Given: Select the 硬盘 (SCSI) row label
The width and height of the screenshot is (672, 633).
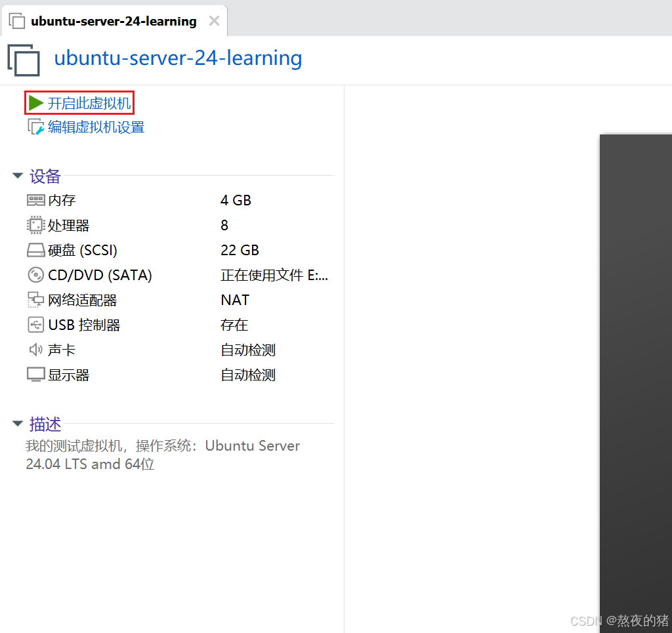Looking at the screenshot, I should pyautogui.click(x=82, y=250).
